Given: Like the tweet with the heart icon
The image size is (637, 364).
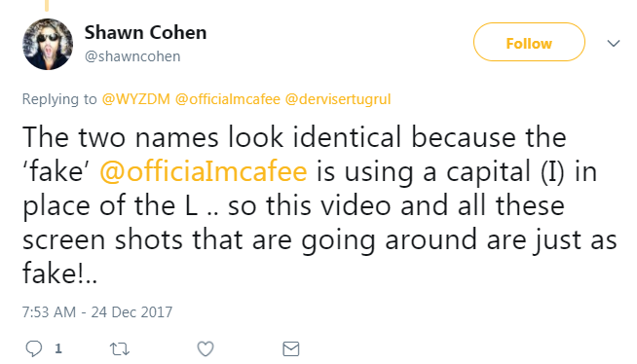Looking at the screenshot, I should [x=206, y=349].
